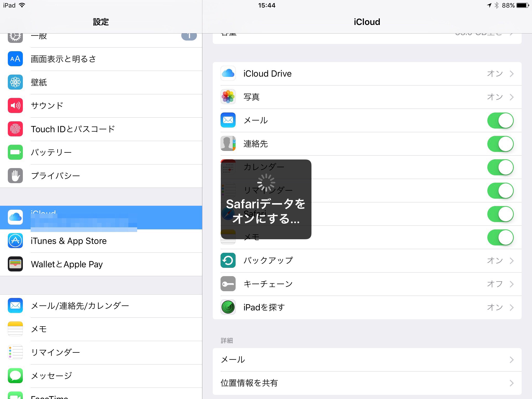Open iCloud Drive chevron showing オン
Screen dimensions: 532x399
click(x=511, y=74)
